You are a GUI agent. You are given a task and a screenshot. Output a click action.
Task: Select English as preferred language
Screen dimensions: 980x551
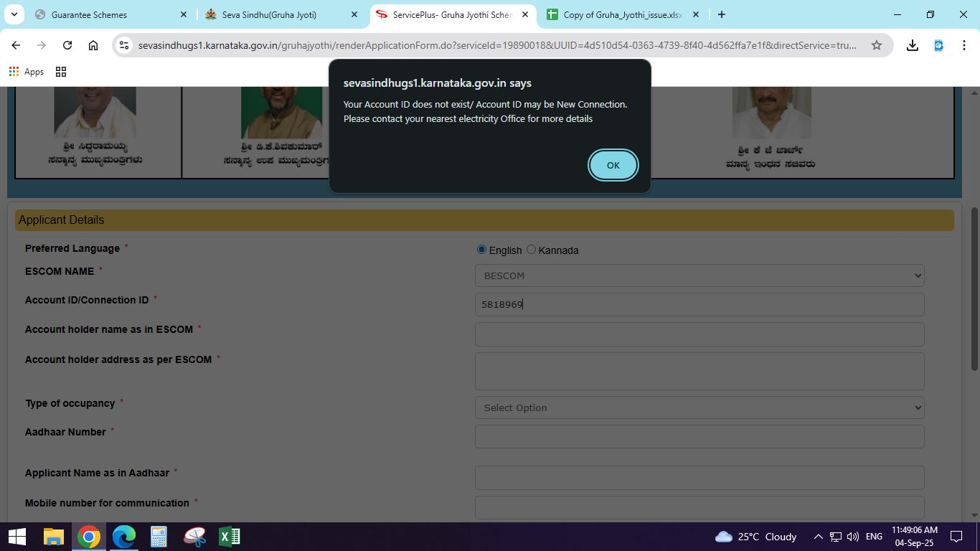coord(481,250)
